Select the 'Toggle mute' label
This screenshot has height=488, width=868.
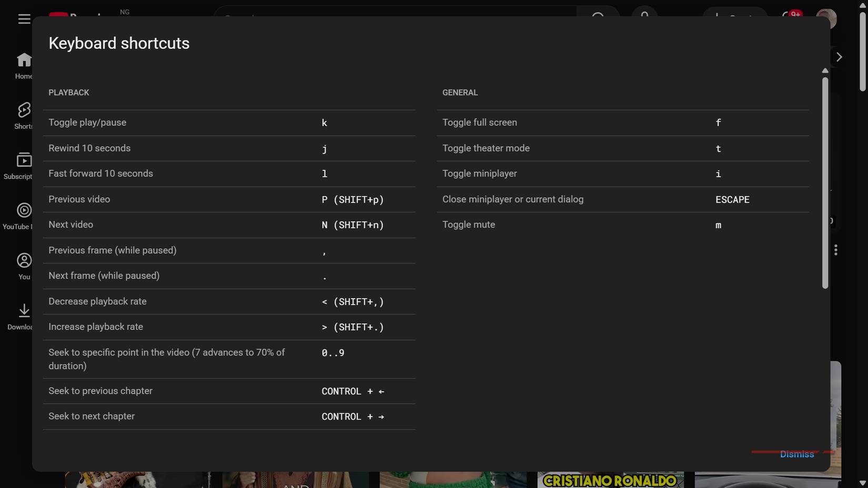469,225
